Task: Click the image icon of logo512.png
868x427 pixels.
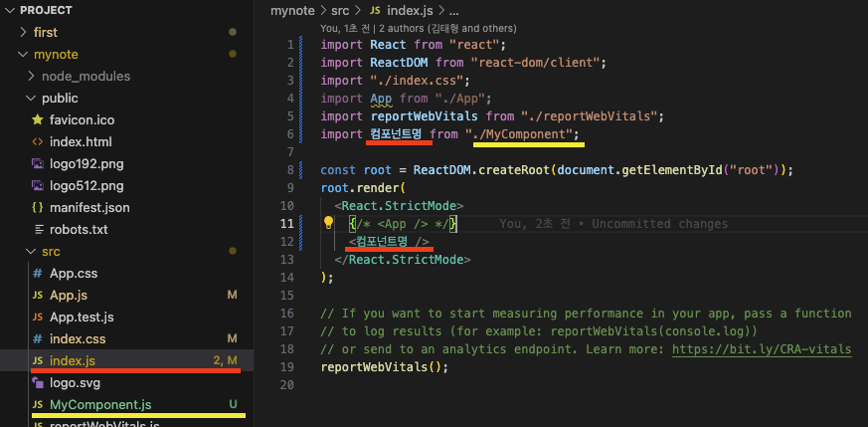Action: (x=38, y=185)
